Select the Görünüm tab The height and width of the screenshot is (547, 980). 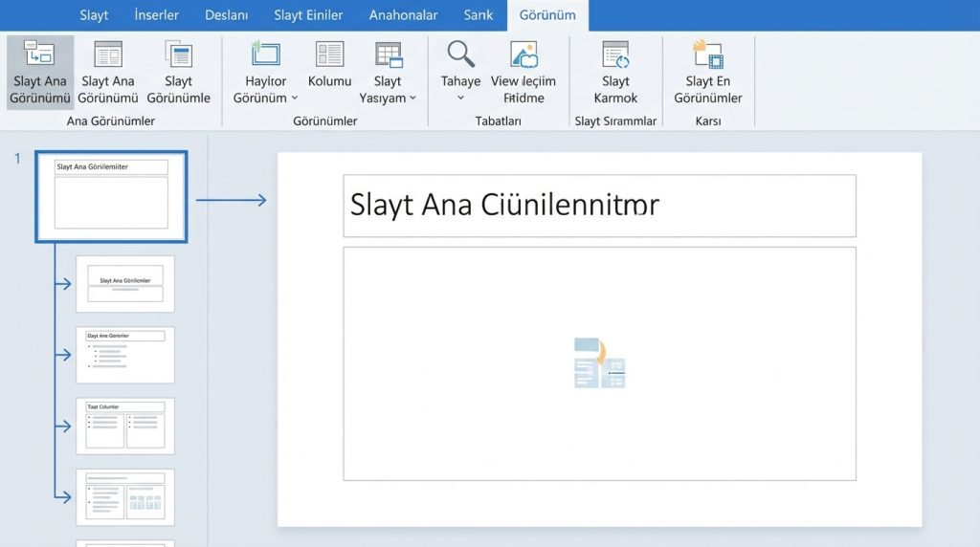click(547, 15)
